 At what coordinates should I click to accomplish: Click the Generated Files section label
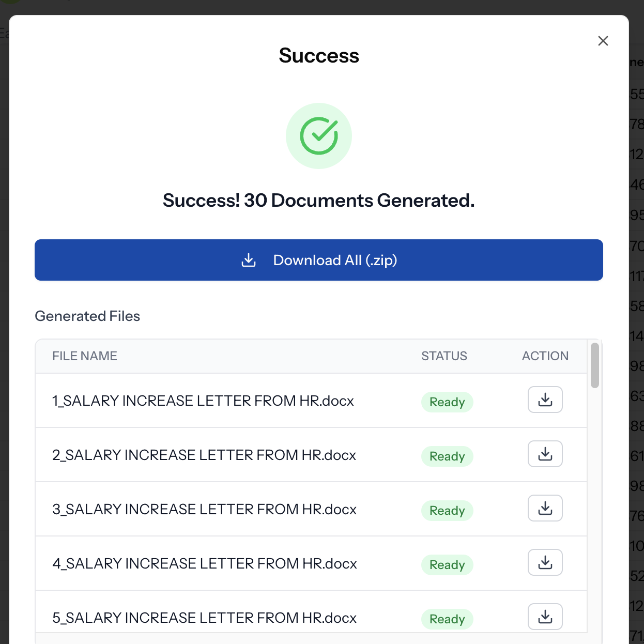87,316
